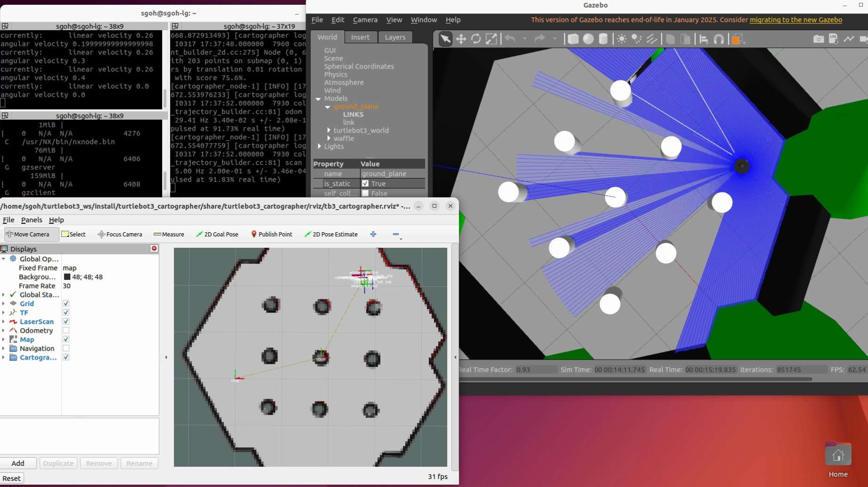Expand the turtlebot3_world model
This screenshot has height=487, width=868.
click(329, 130)
